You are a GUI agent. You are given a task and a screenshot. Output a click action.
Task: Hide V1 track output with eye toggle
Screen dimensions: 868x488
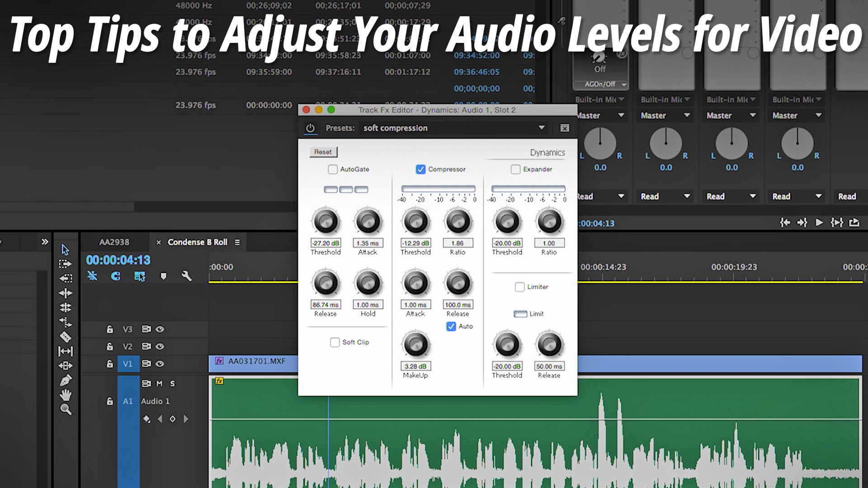(x=160, y=363)
